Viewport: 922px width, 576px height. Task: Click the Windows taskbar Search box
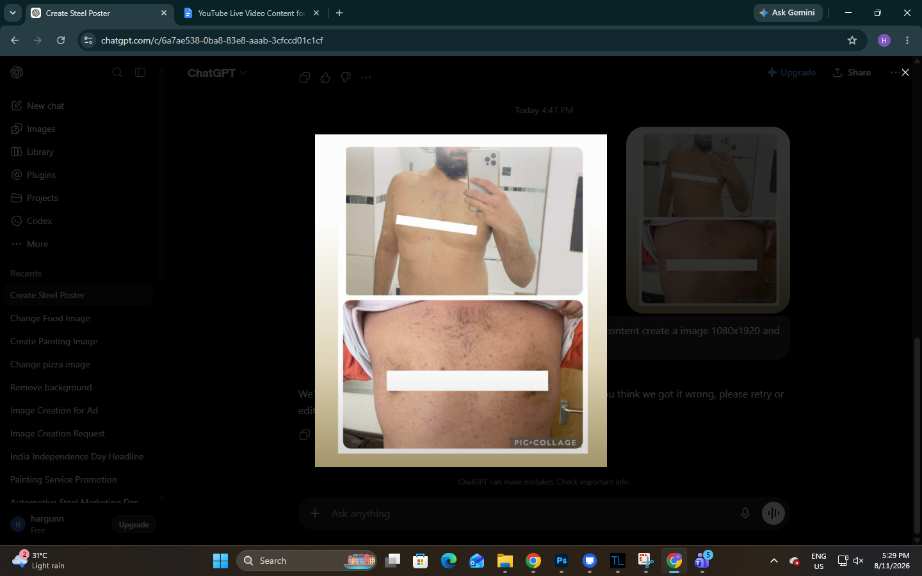[x=306, y=561]
